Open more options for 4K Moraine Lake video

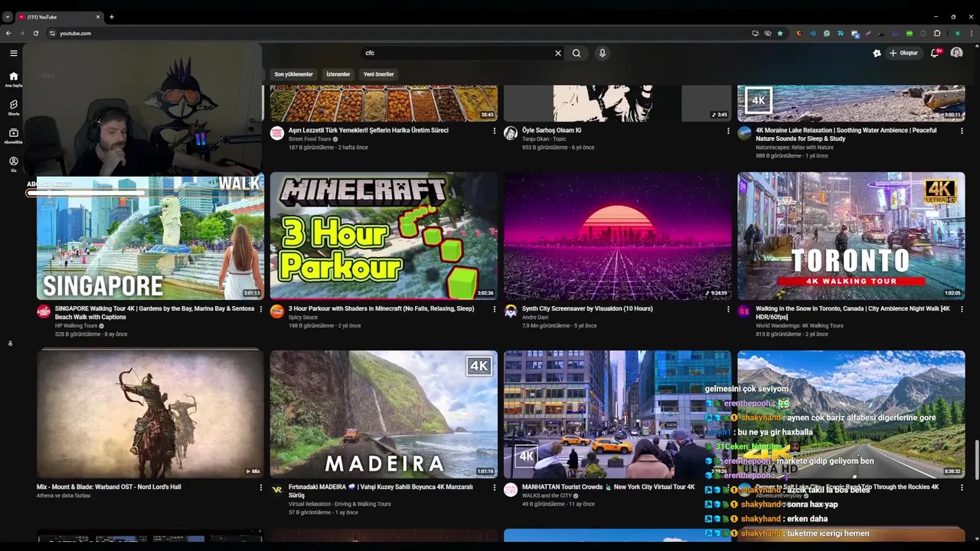tap(962, 131)
